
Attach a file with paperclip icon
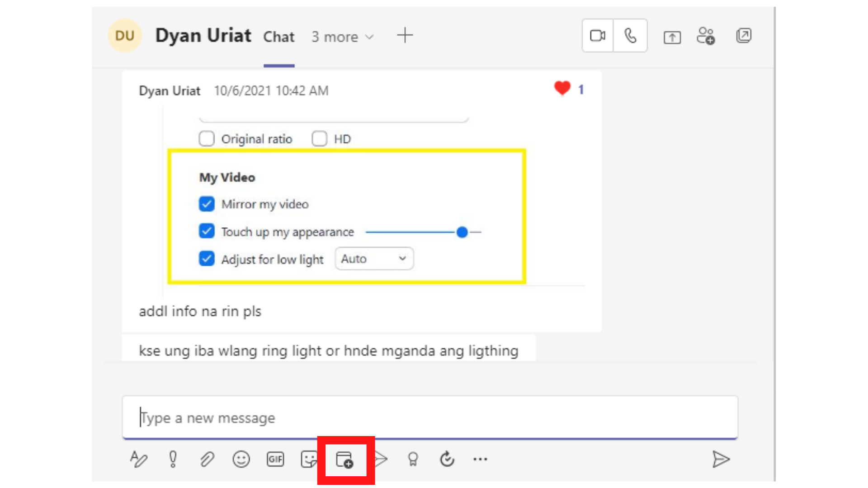coord(207,460)
